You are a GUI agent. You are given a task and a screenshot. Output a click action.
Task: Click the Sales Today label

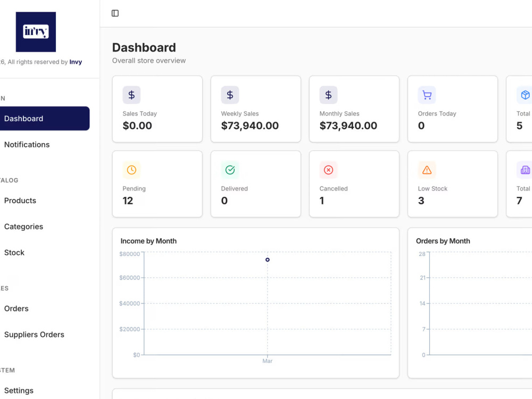pyautogui.click(x=139, y=113)
